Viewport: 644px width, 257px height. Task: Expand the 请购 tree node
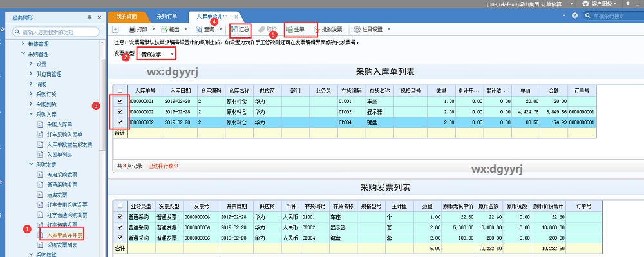click(x=31, y=84)
